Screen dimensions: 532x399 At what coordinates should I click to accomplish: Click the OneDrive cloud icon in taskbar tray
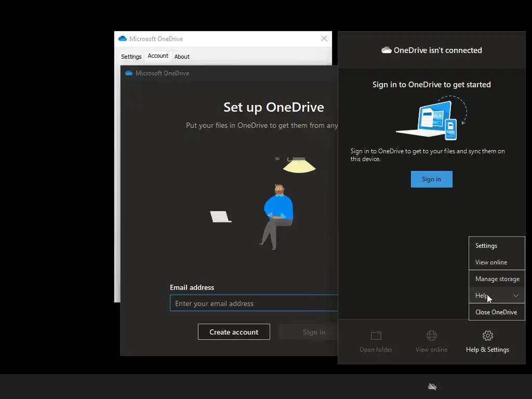pos(432,387)
